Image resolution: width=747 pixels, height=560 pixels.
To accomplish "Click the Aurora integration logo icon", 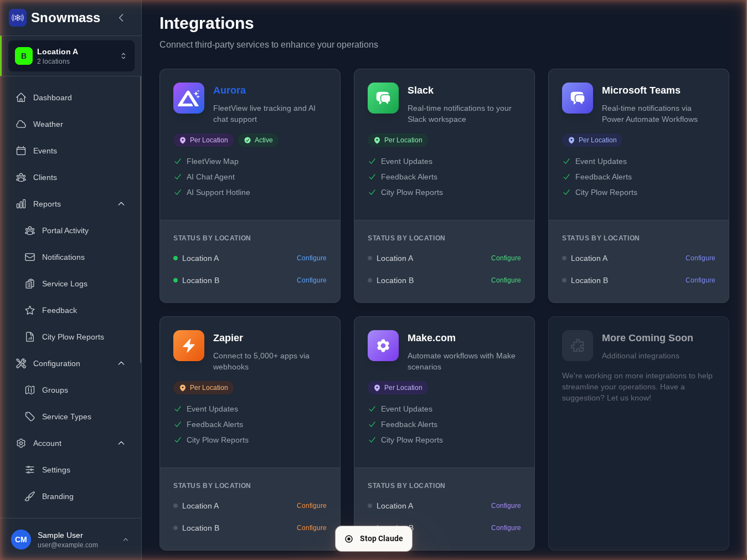I will coord(188,98).
